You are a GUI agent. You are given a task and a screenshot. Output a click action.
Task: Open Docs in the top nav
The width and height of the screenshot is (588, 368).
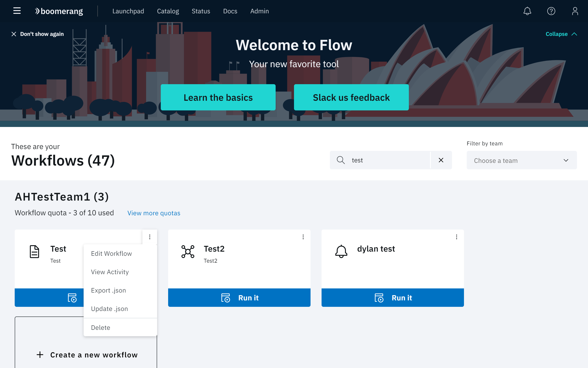click(x=230, y=11)
